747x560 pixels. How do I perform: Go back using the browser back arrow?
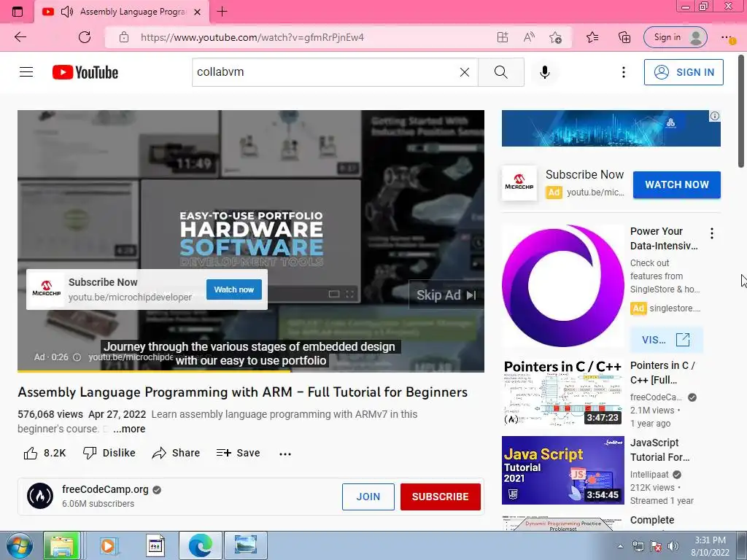[20, 37]
